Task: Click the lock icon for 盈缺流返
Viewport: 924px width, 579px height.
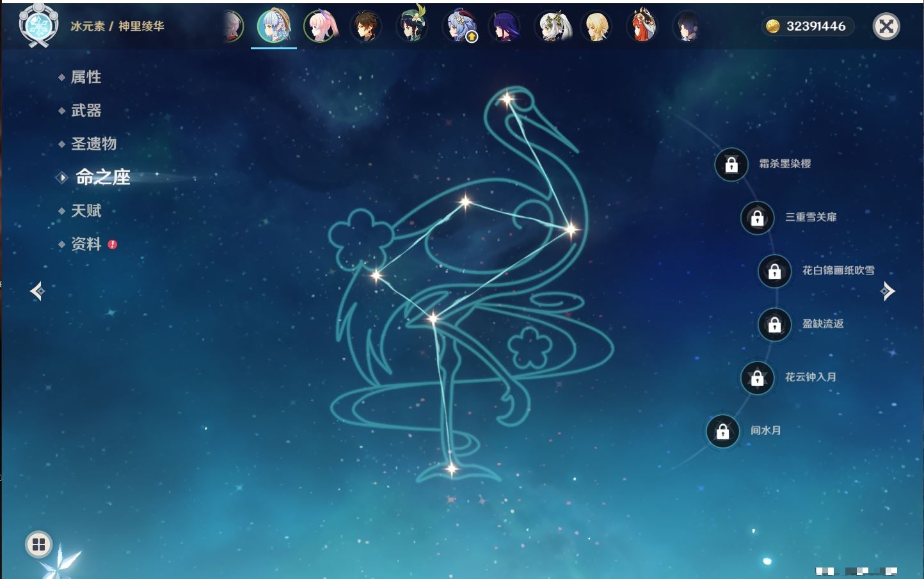Action: point(774,324)
